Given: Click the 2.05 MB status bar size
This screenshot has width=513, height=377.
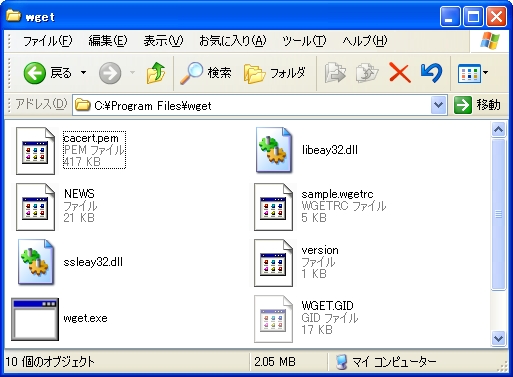Looking at the screenshot, I should click(275, 362).
